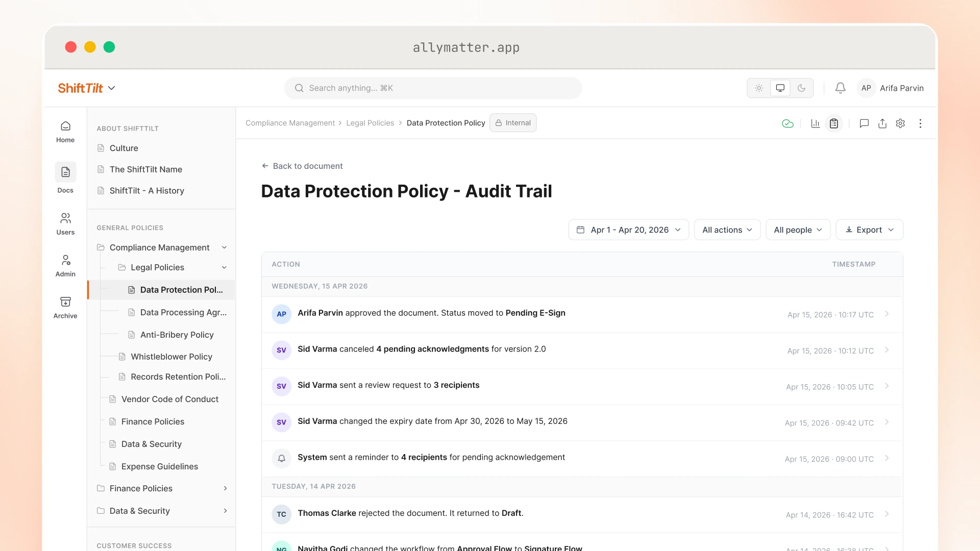Open the ShiftTilt workspace dropdown
The height and width of the screenshot is (551, 980).
pos(86,88)
